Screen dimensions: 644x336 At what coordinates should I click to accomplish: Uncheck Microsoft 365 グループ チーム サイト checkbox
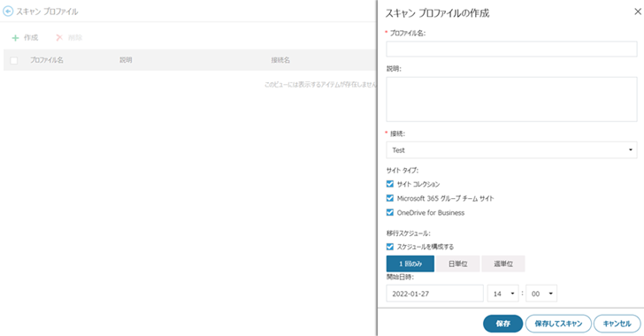pyautogui.click(x=390, y=198)
